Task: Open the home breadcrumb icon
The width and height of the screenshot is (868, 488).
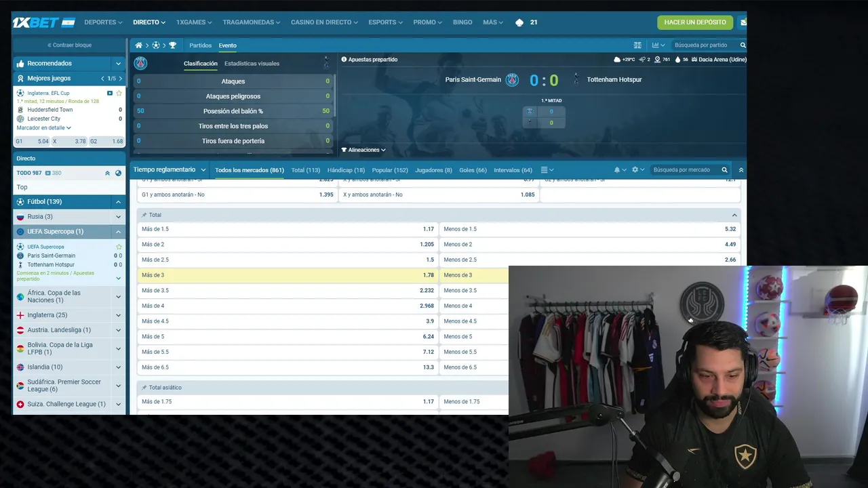Action: (138, 45)
